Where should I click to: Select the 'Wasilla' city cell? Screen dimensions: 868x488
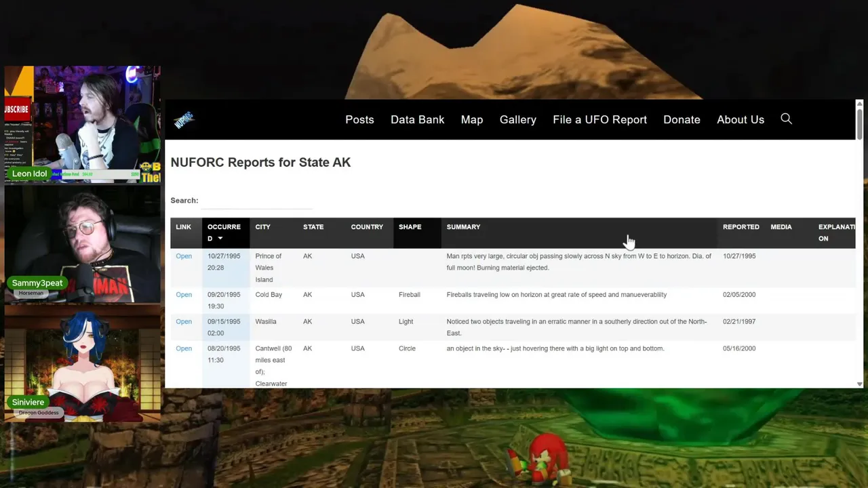point(266,321)
